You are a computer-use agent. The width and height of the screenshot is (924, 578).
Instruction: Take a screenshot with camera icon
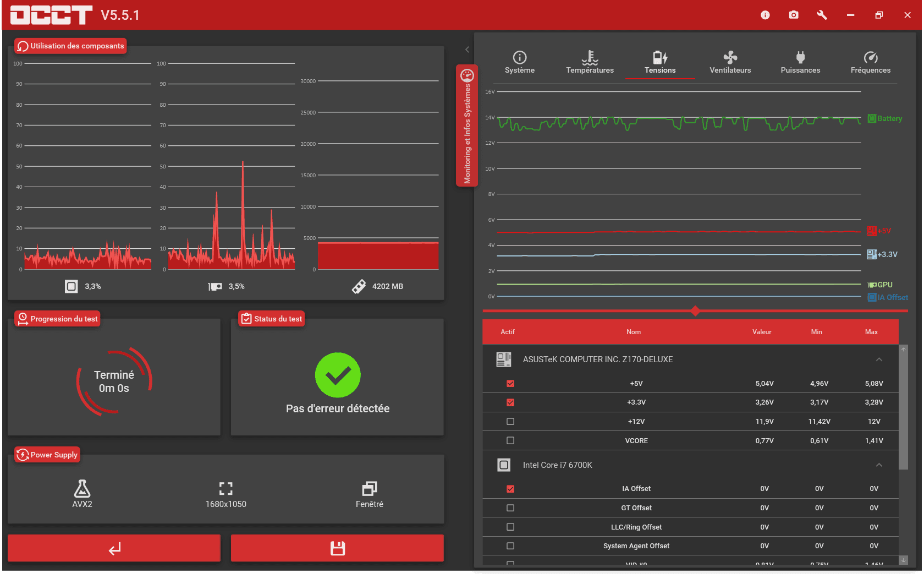(794, 15)
